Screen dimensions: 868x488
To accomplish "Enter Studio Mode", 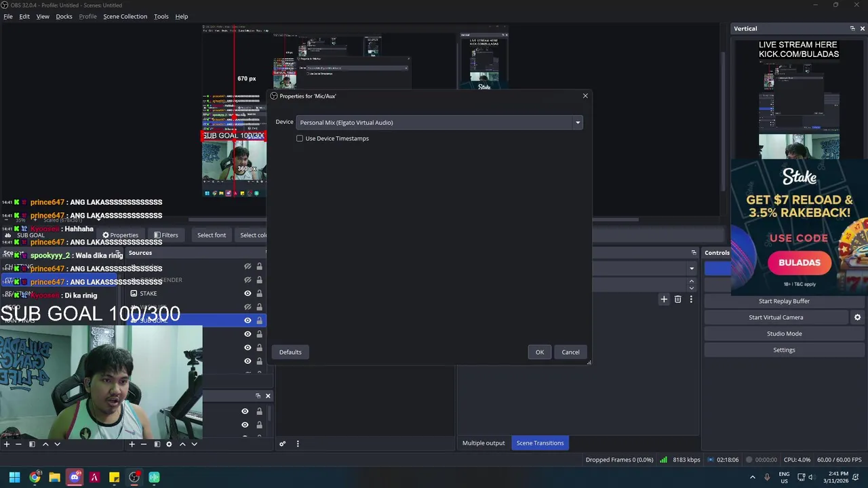I will 784,333.
